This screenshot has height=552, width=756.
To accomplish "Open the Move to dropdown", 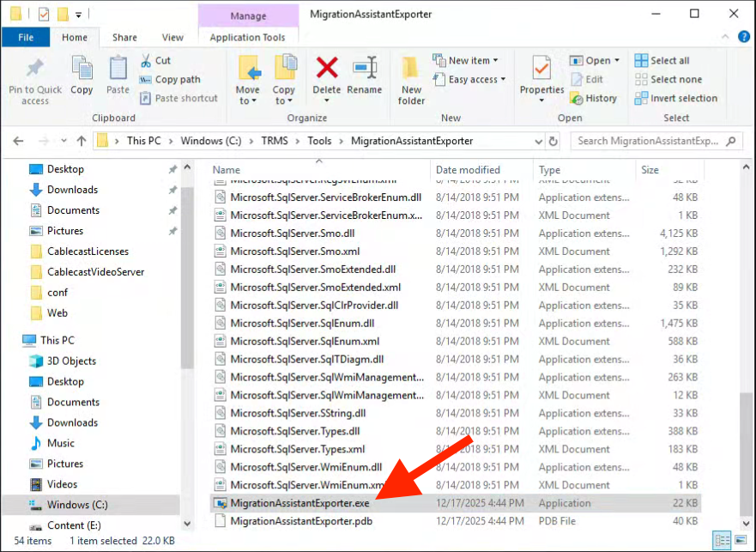I will point(248,79).
